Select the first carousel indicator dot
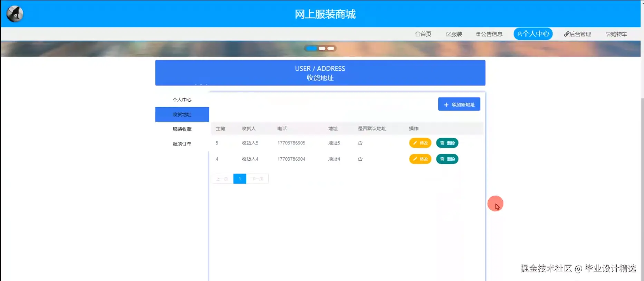 coord(311,48)
